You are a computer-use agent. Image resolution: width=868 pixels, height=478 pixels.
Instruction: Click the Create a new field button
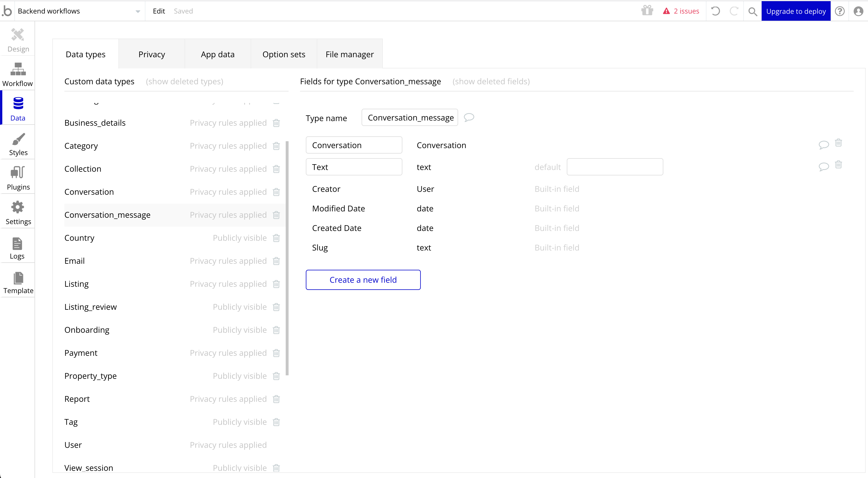click(x=363, y=280)
